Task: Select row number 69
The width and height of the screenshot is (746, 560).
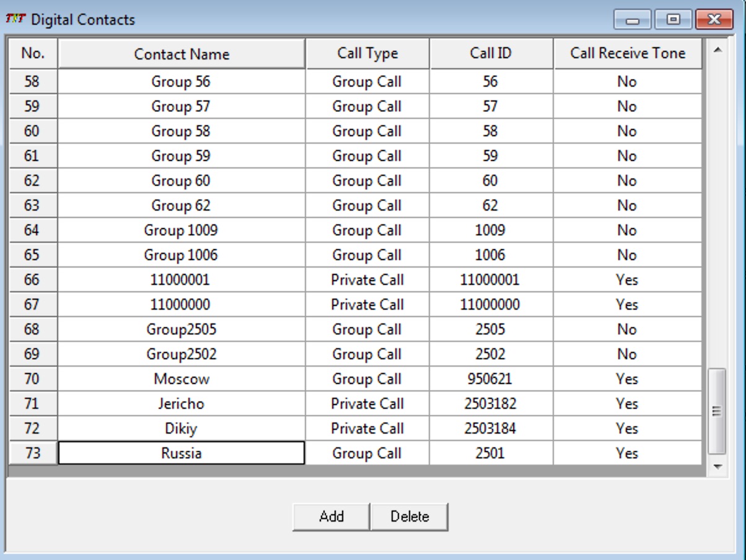Action: 33,354
